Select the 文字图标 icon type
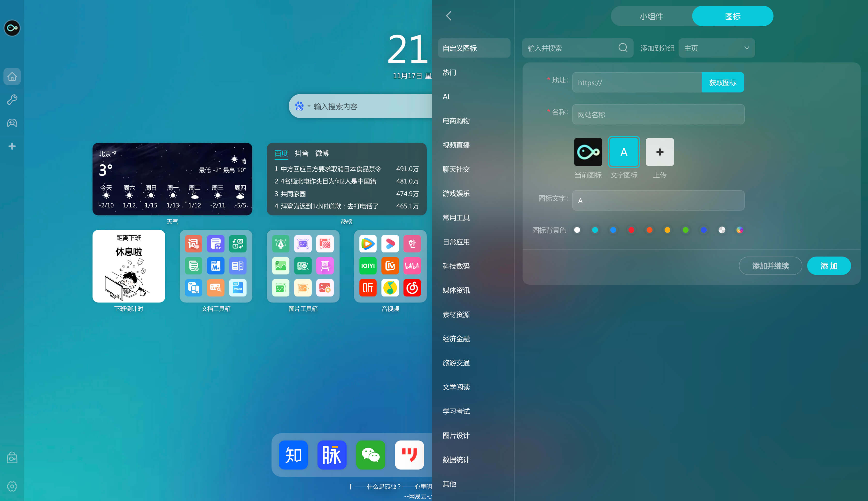This screenshot has height=501, width=868. (x=624, y=152)
